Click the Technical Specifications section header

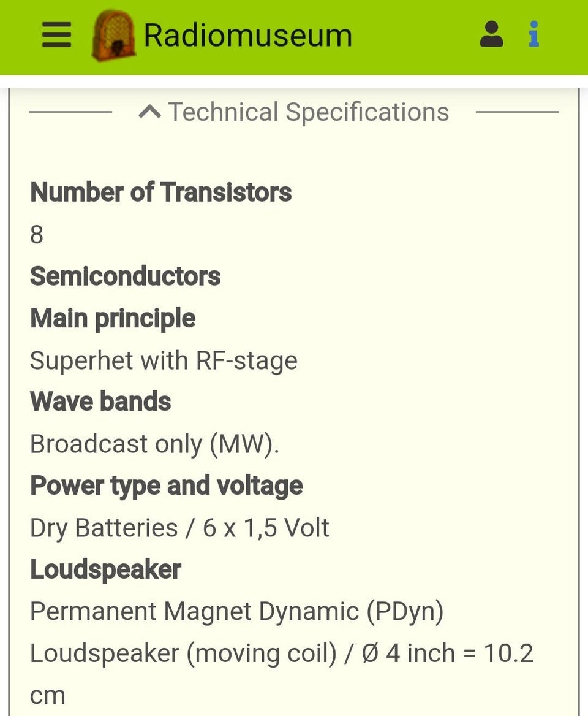[308, 112]
